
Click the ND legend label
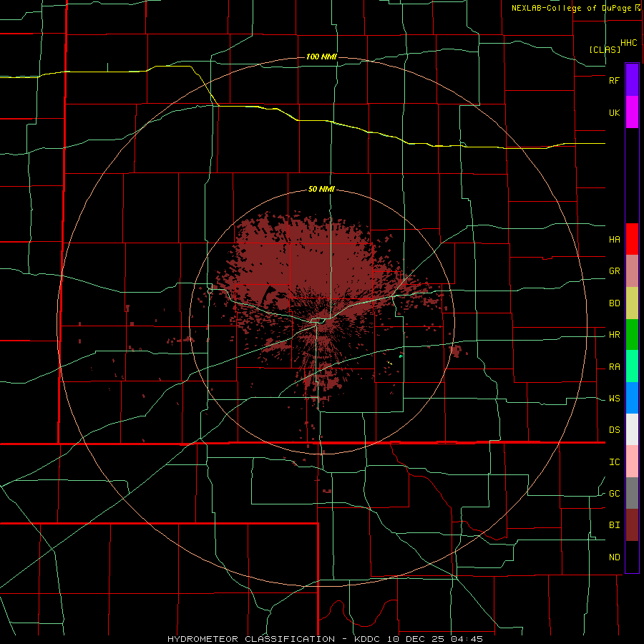coord(614,557)
